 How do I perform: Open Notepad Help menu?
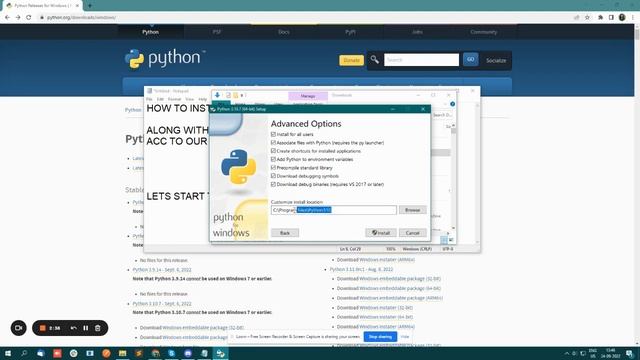(x=202, y=99)
